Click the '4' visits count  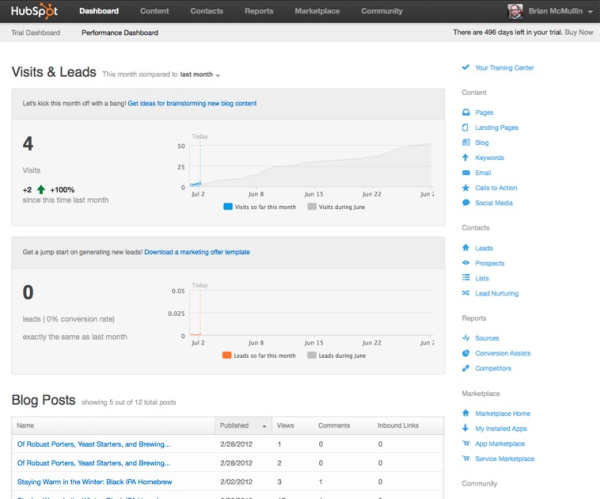(x=28, y=144)
